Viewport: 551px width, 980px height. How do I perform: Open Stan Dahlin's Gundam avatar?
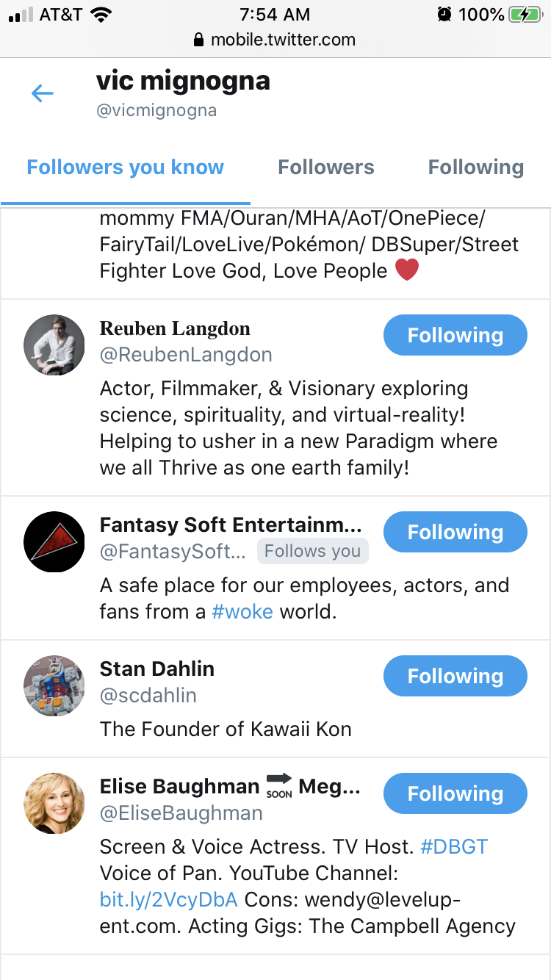(54, 686)
